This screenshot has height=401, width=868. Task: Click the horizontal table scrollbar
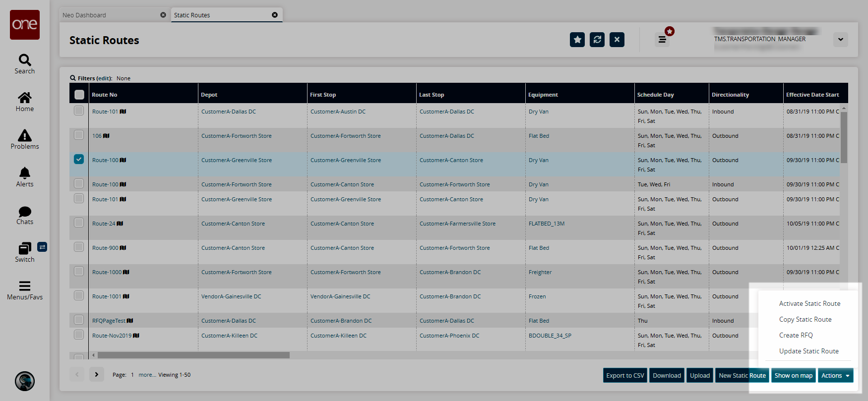coord(193,355)
